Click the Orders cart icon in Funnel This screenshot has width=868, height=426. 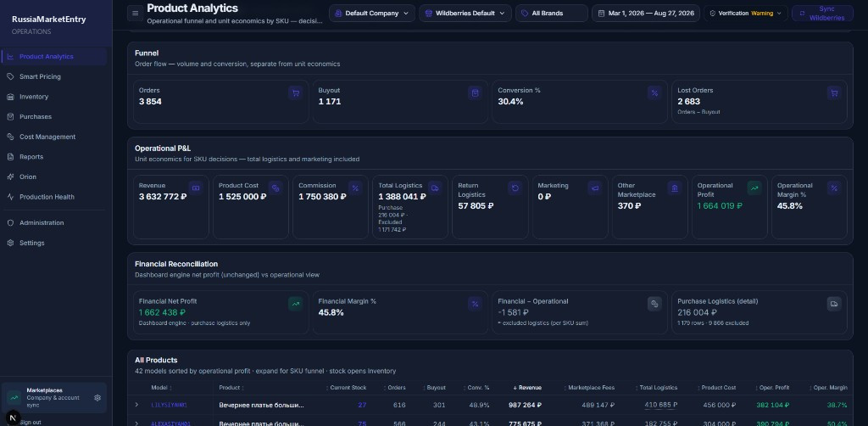pyautogui.click(x=296, y=93)
